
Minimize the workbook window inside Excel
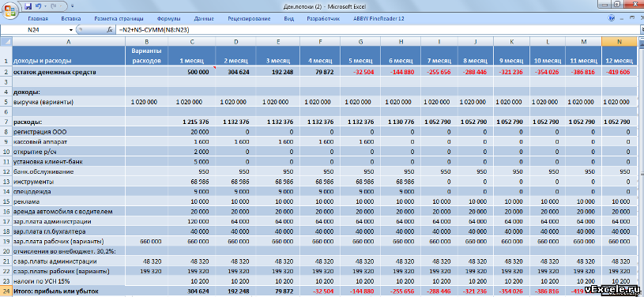(x=623, y=18)
